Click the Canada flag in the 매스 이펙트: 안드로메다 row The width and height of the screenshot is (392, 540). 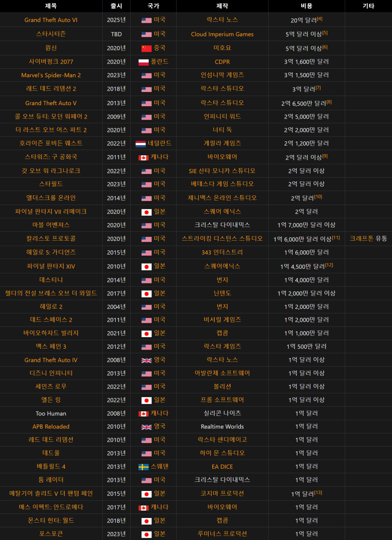tap(143, 508)
